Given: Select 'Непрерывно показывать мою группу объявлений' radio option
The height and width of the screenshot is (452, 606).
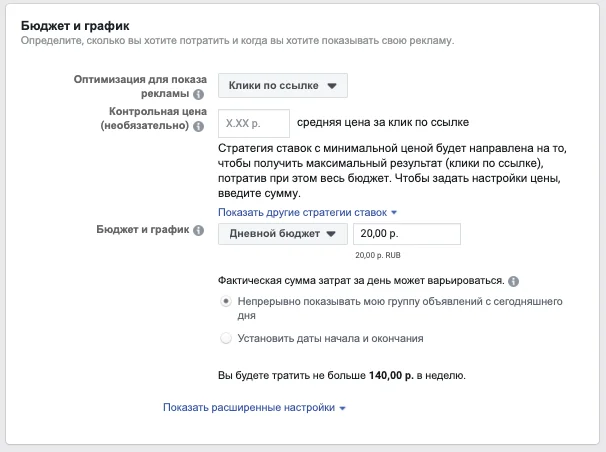Looking at the screenshot, I should [226, 300].
